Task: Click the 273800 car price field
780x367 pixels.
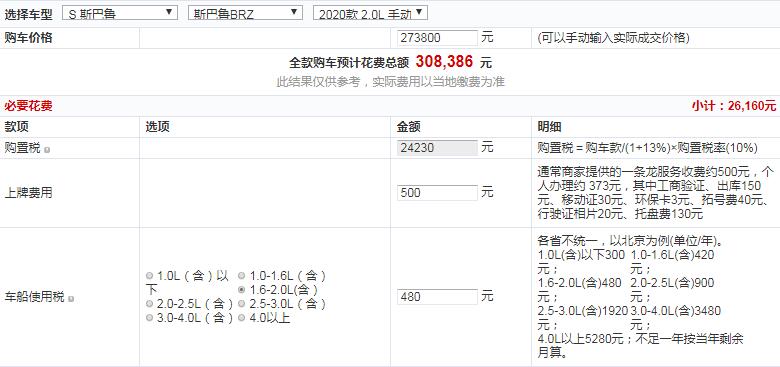Action: coord(437,38)
